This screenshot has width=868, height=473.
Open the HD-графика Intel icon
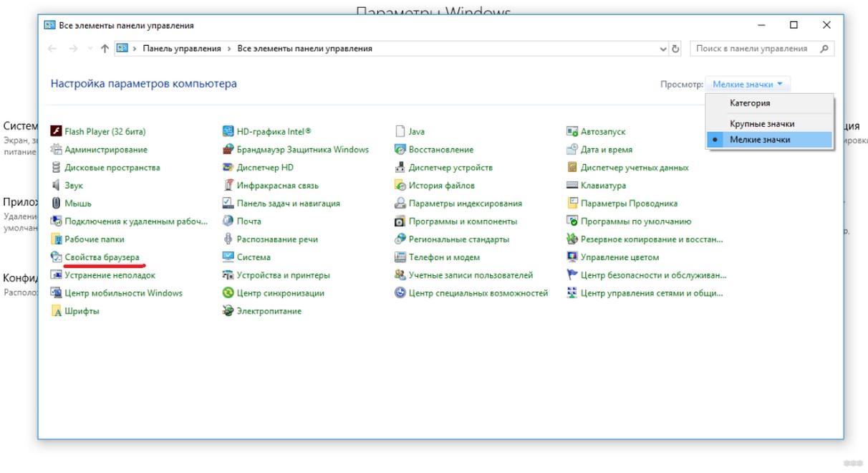228,132
